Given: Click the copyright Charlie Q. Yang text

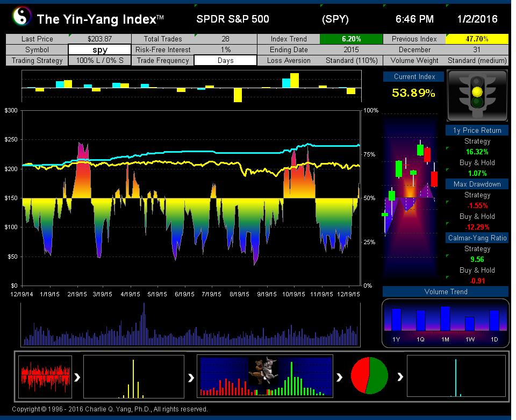Looking at the screenshot, I should click(x=110, y=409).
